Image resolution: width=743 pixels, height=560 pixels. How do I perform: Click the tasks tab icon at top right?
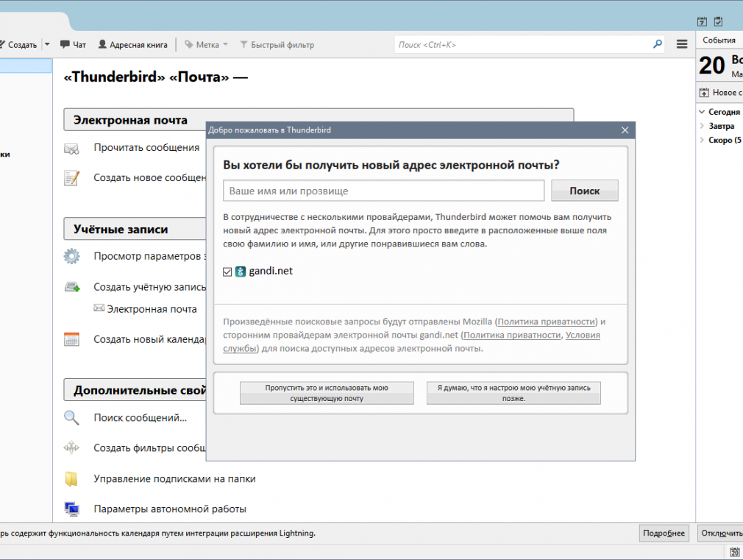pos(719,21)
